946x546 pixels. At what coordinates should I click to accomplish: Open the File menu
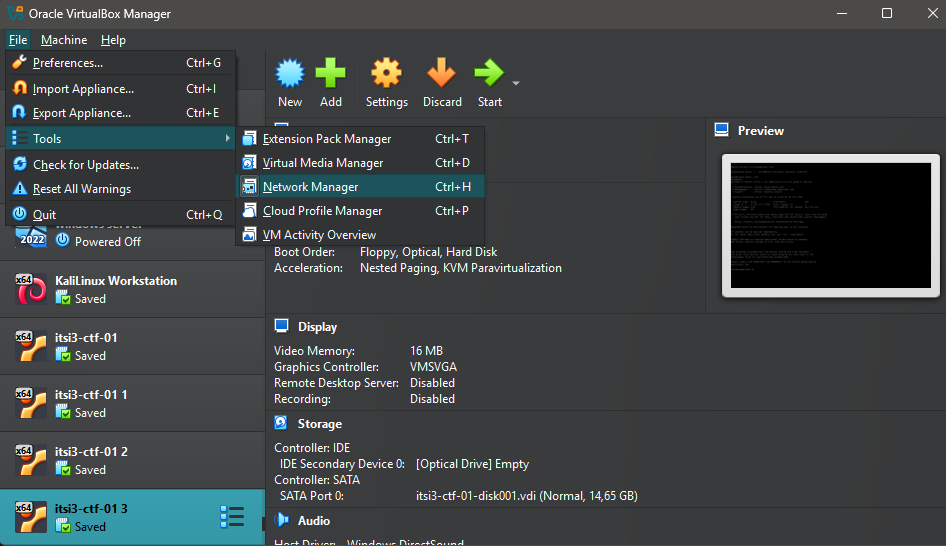18,40
